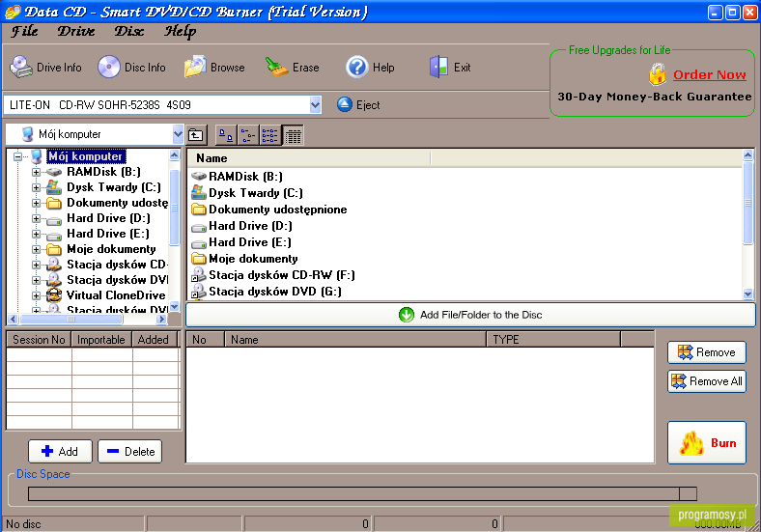Click file list scrollbar down arrow

click(747, 294)
